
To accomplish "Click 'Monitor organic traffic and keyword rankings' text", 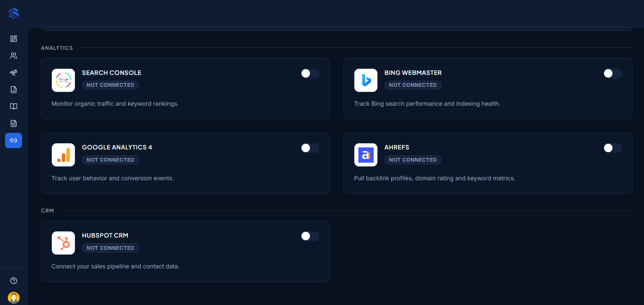I will click(x=115, y=104).
